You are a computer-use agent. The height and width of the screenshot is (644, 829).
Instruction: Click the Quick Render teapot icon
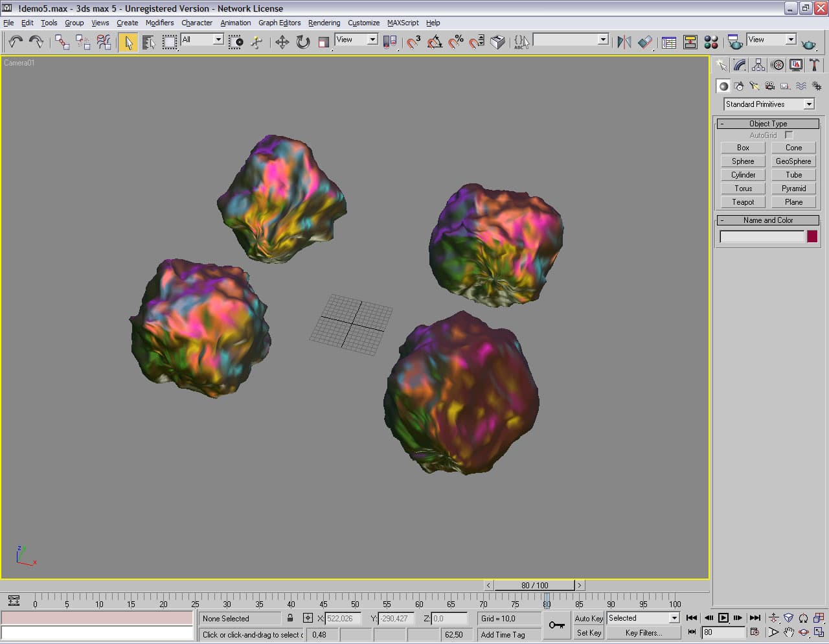(x=808, y=43)
